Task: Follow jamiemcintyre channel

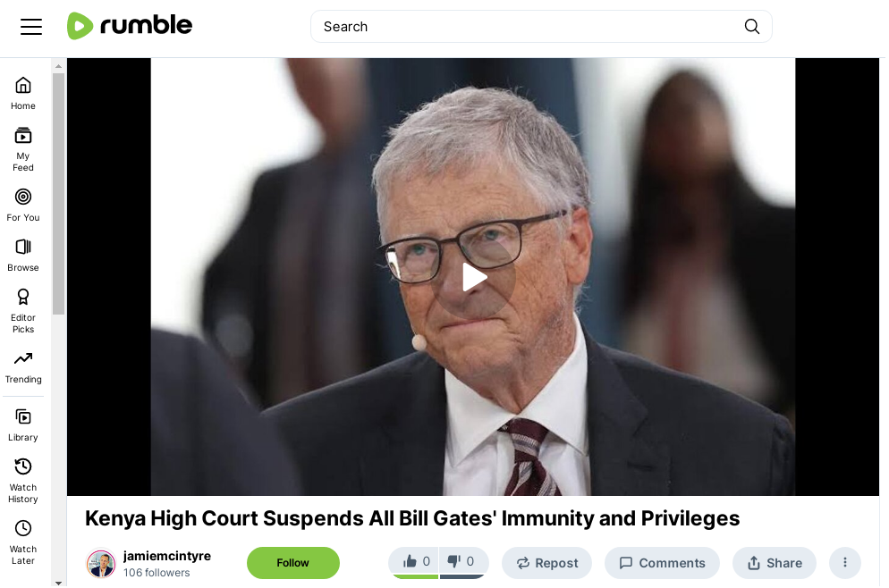Action: click(293, 562)
